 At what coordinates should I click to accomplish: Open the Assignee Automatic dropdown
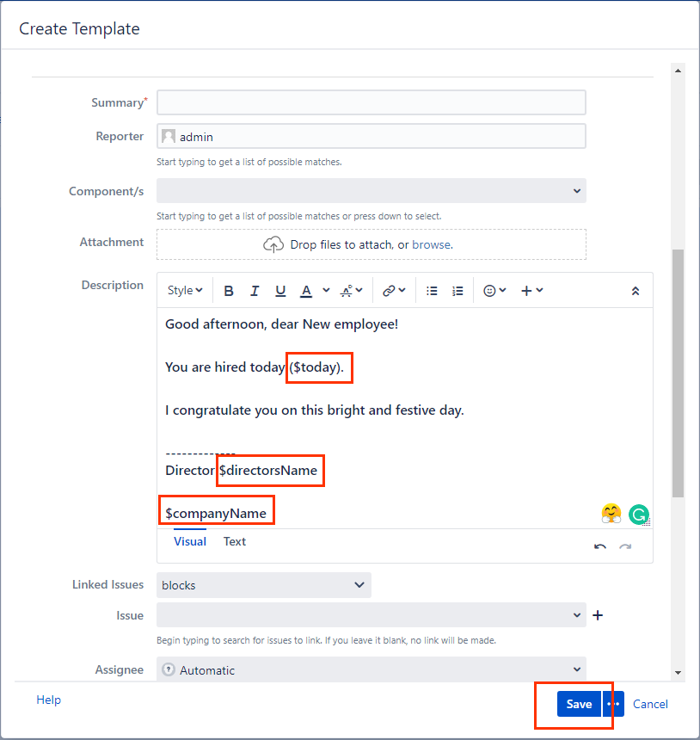371,669
